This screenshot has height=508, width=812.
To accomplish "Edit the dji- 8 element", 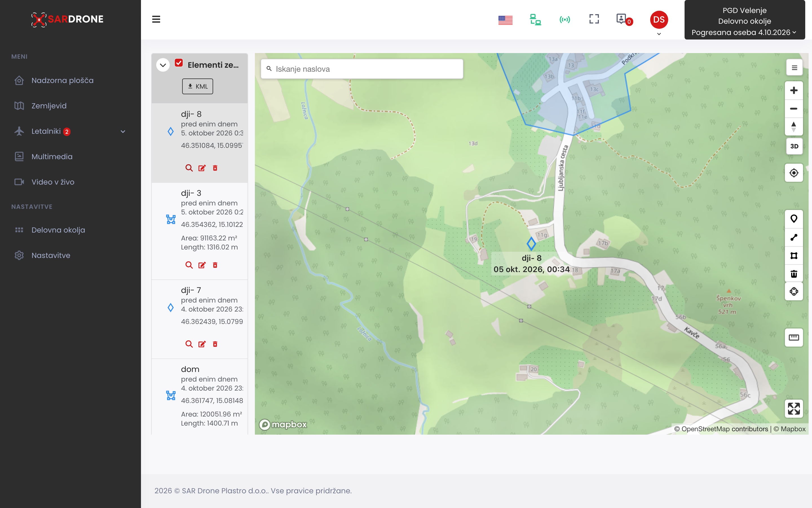I will (202, 168).
